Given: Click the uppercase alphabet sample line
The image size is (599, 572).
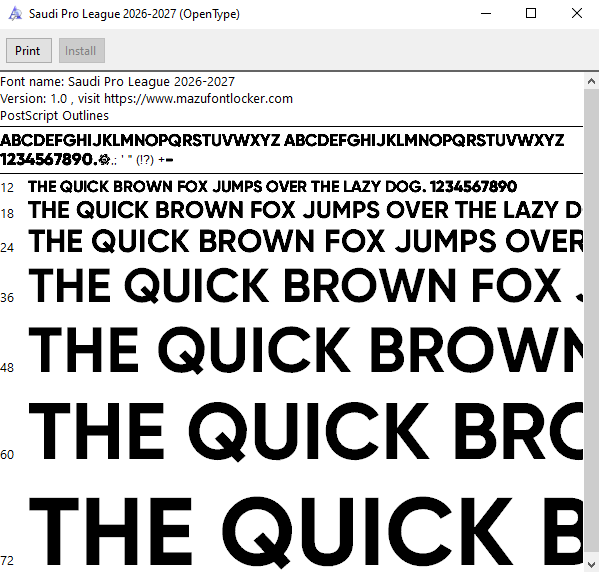Looking at the screenshot, I should [x=282, y=140].
